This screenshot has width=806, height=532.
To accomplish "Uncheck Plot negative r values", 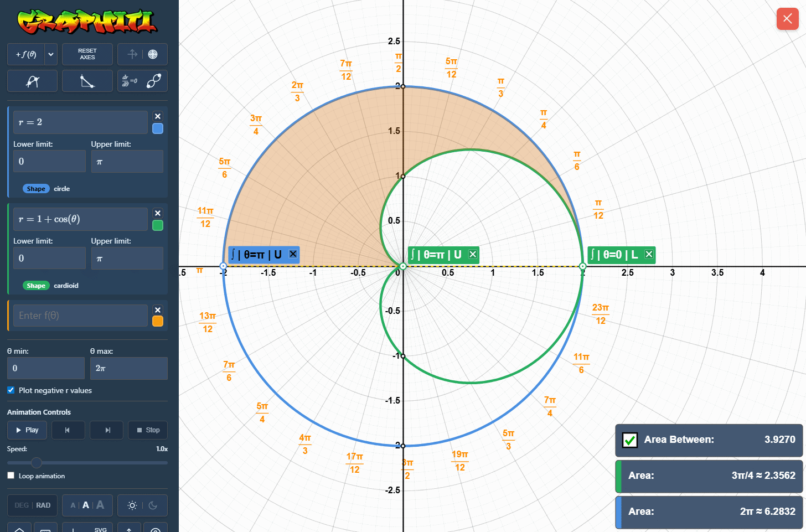I will 11,390.
